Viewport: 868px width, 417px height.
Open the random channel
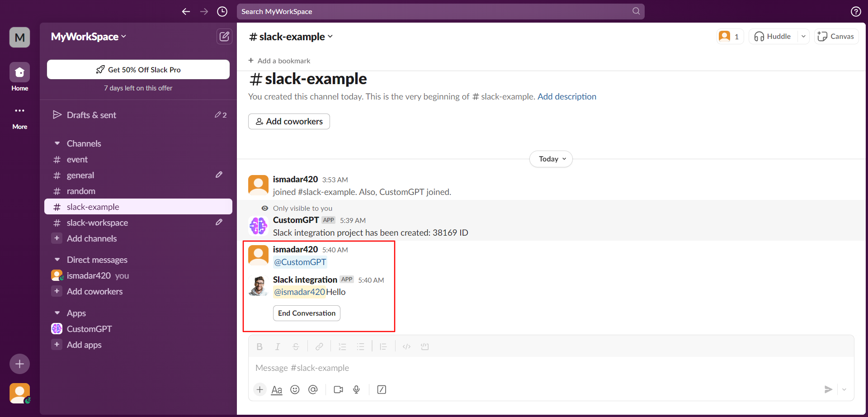[138, 191]
